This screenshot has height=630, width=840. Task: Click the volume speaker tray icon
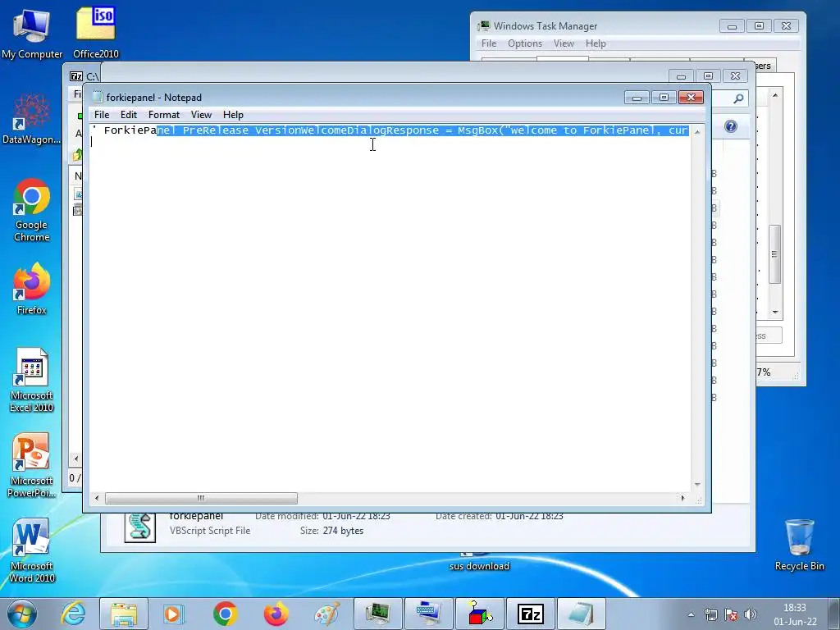751,614
